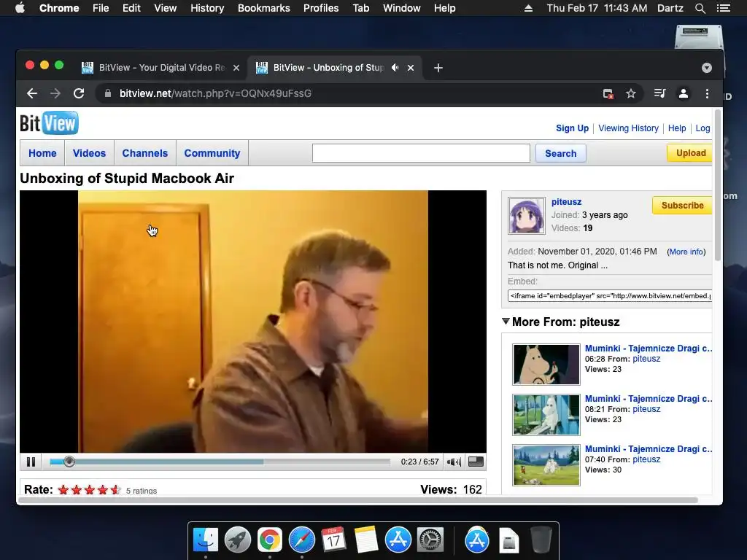Go back with Chrome's back arrow
Viewport: 747px width, 560px height.
32,93
